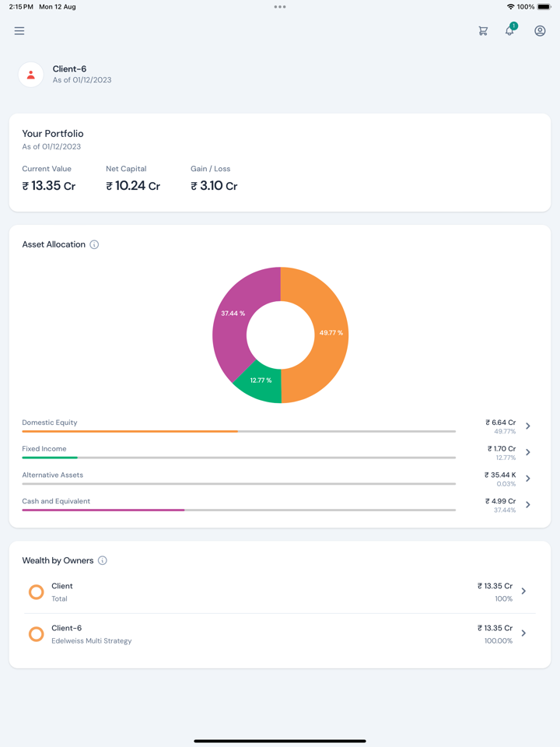Select the purple 37.44% donut segment
Screen dimensions: 560x747
click(x=233, y=314)
